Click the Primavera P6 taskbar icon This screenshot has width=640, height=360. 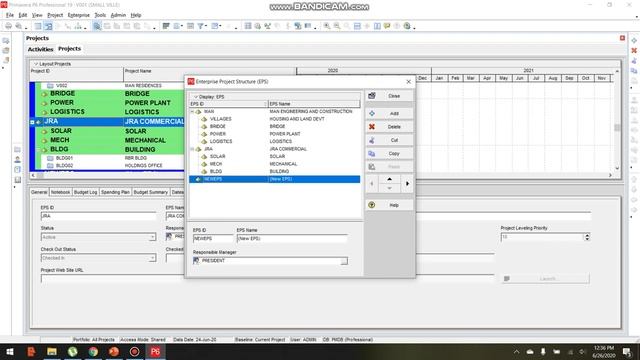(155, 351)
